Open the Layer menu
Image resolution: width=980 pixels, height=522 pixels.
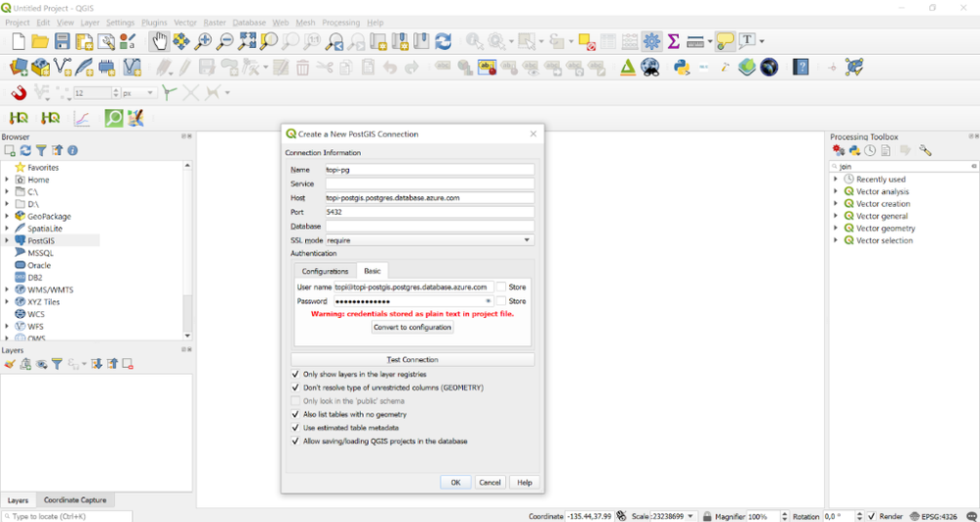pyautogui.click(x=90, y=23)
